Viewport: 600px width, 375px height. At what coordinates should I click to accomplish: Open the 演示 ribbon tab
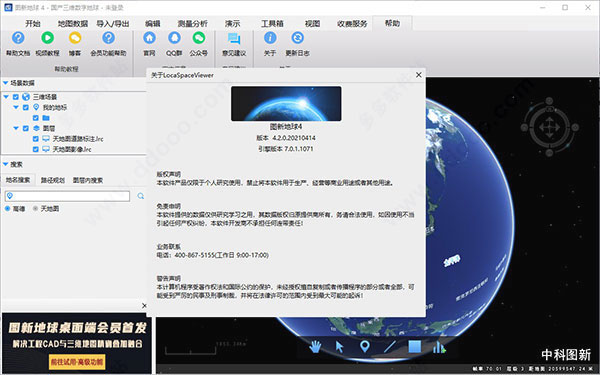coord(232,23)
